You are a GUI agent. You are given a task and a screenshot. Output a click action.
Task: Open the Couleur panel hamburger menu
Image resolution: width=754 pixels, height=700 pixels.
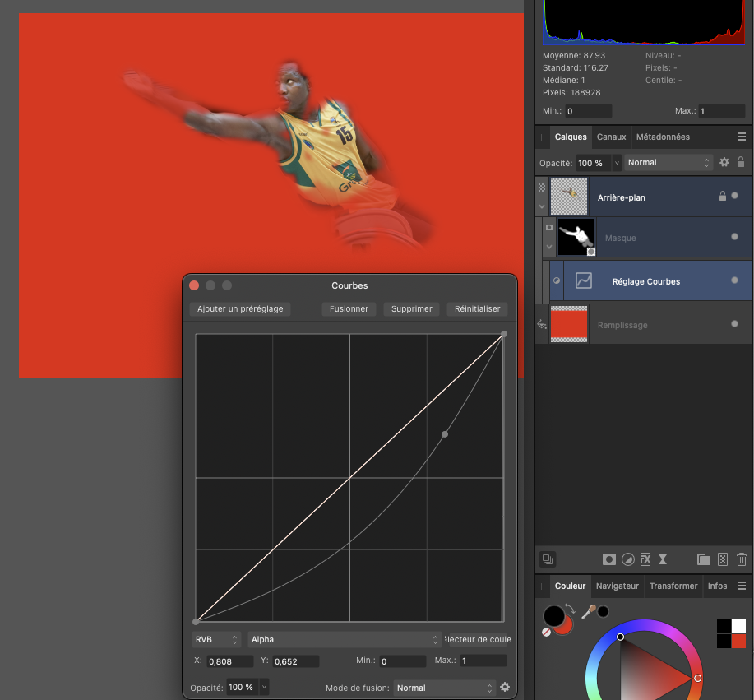742,586
